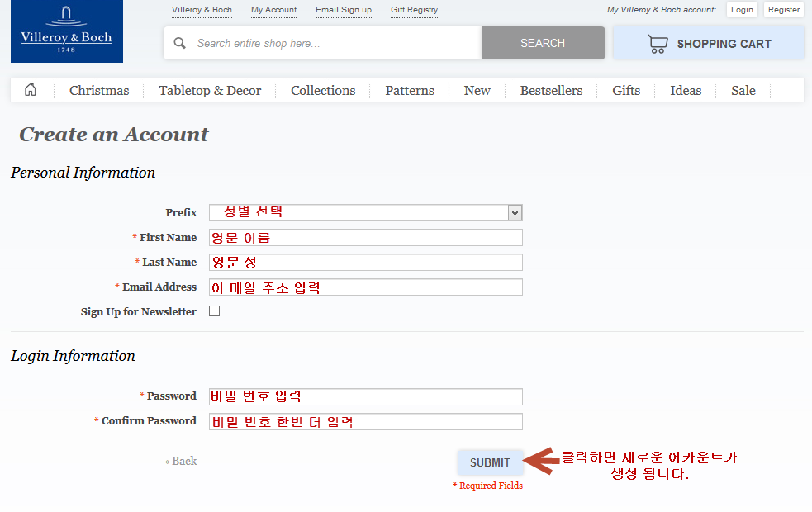Screen dimensions: 812x512
Task: Open the Tabletop & Decor menu
Action: (x=210, y=91)
